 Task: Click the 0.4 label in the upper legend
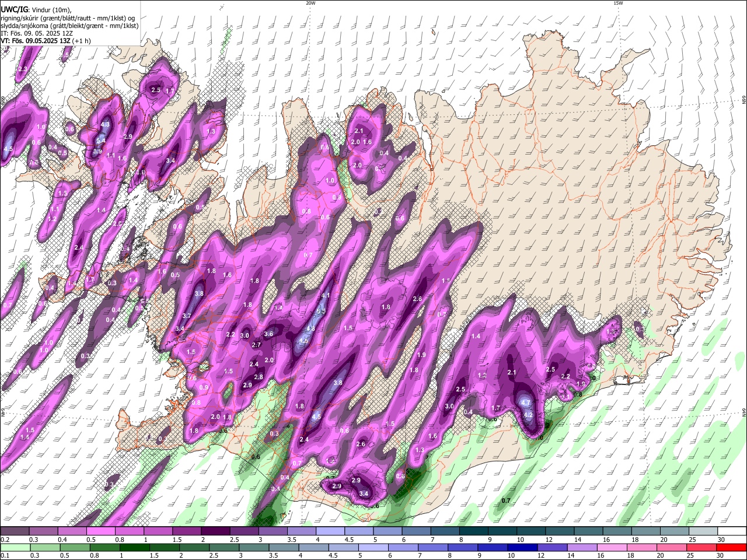[x=62, y=540]
